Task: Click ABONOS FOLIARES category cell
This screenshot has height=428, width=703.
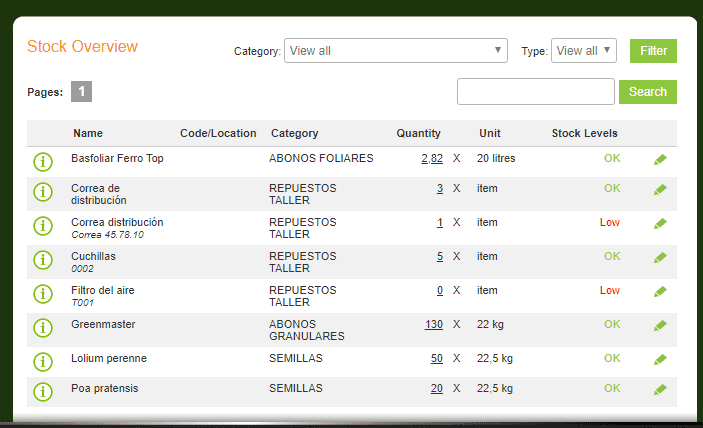Action: 321,158
